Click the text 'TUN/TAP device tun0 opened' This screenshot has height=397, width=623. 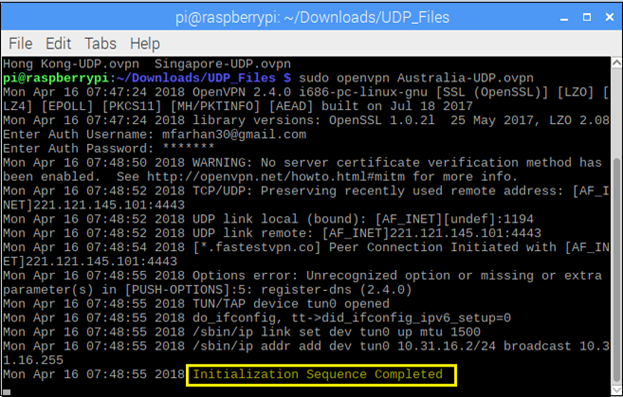[291, 304]
